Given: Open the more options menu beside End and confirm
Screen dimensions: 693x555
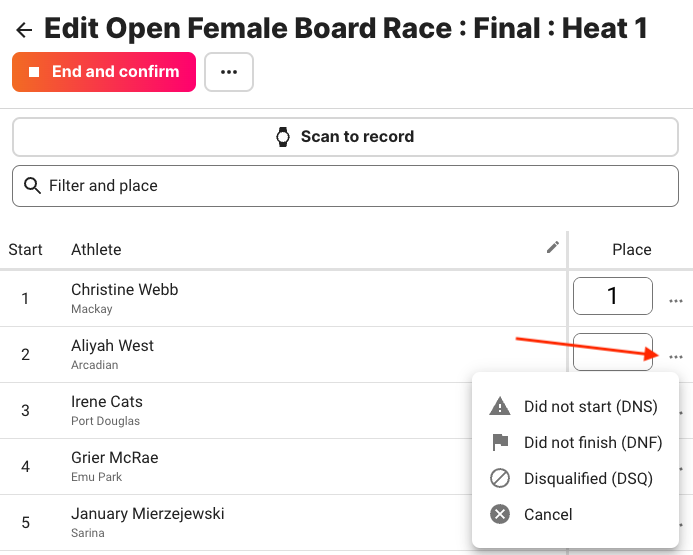Looking at the screenshot, I should pyautogui.click(x=229, y=72).
